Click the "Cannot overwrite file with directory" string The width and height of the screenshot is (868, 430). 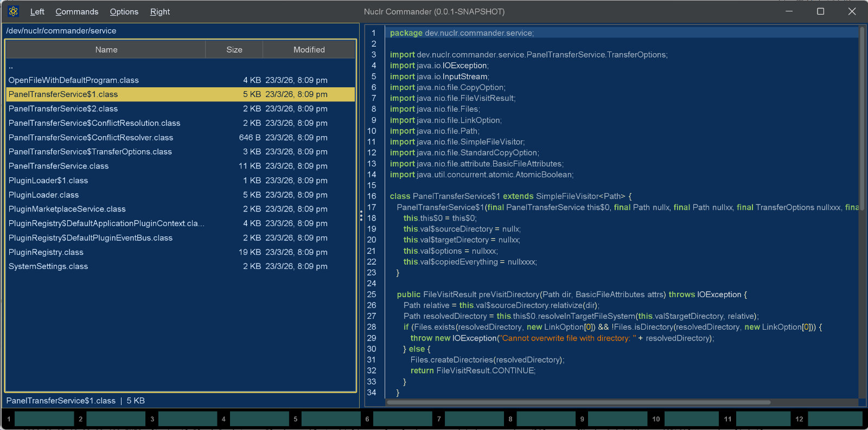point(567,338)
